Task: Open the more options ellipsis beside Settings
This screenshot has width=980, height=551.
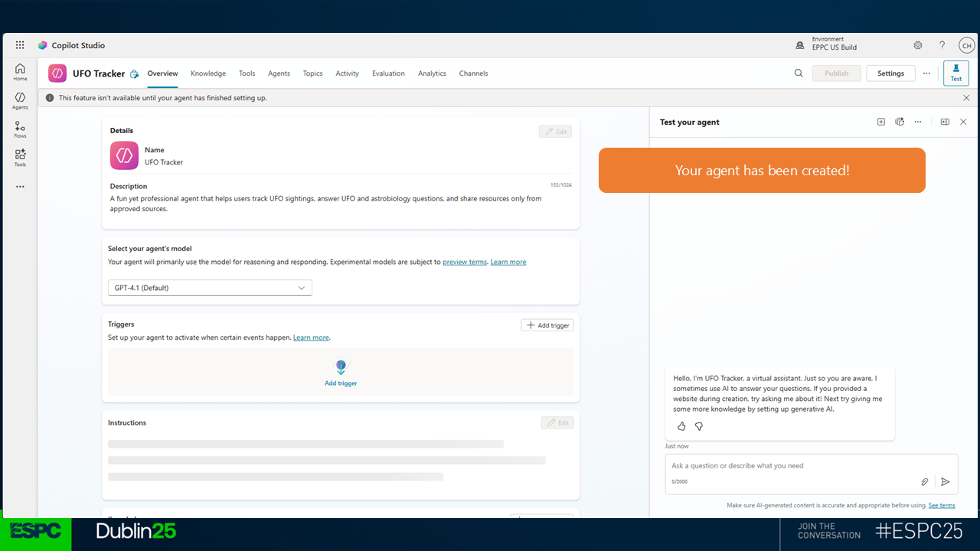Action: click(926, 73)
